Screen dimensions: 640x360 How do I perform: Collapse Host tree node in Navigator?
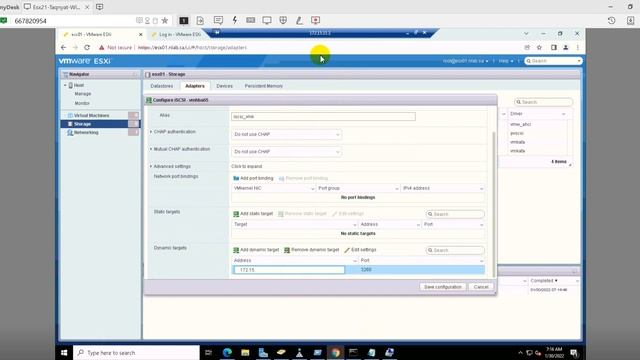coord(65,85)
